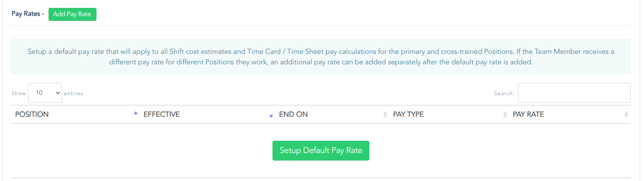This screenshot has width=644, height=181.
Task: Sort the table by the POSITION header text
Action: tap(32, 115)
